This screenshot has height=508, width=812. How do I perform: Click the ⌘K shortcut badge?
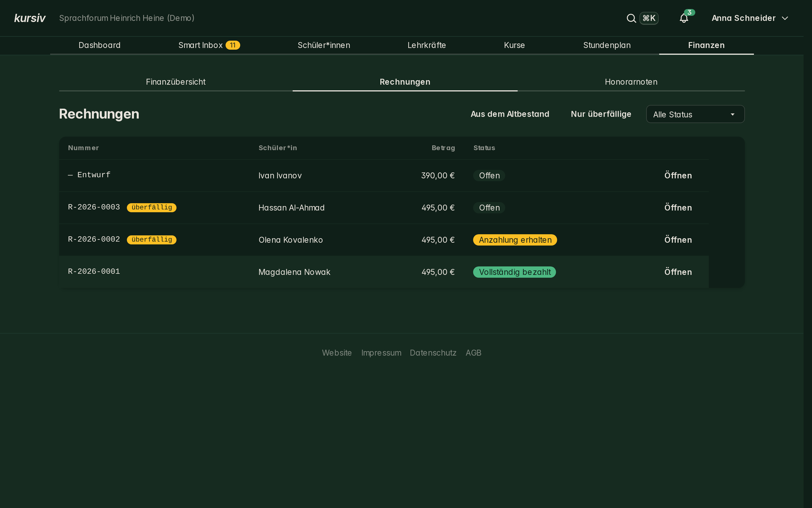pos(648,18)
